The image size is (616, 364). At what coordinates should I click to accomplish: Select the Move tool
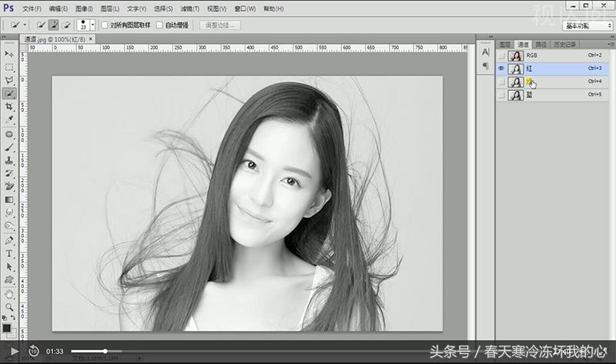(x=9, y=53)
